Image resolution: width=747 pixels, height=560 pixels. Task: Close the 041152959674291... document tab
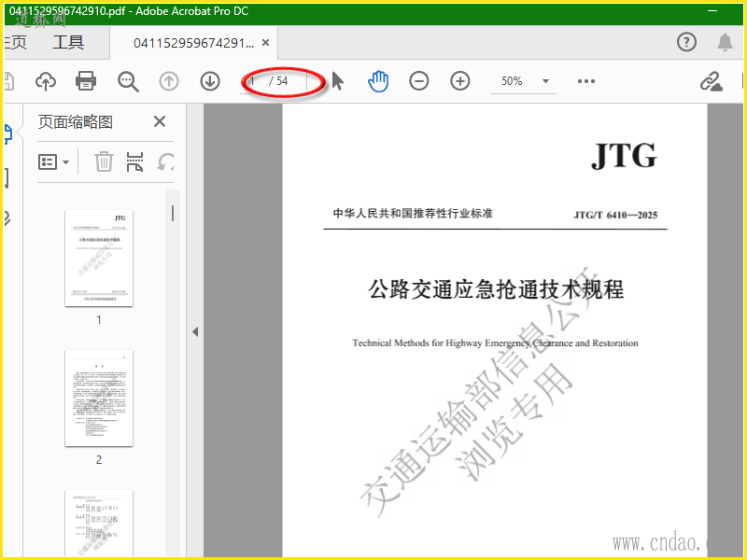pos(266,43)
